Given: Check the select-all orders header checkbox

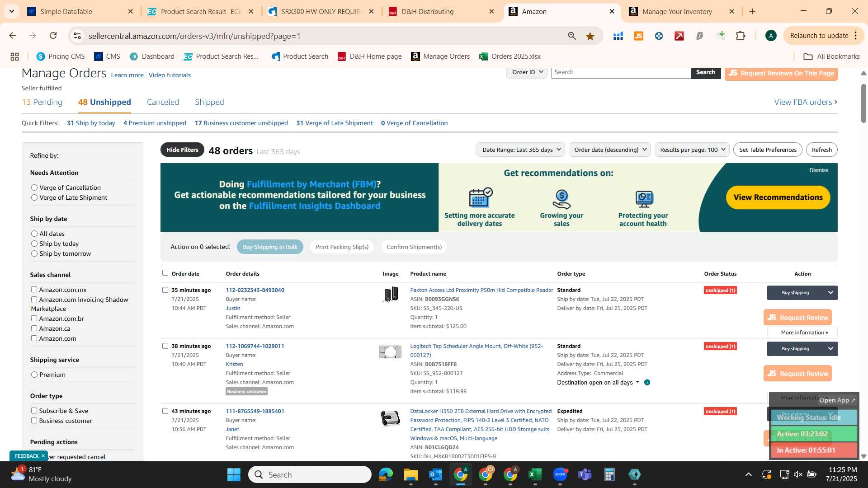Looking at the screenshot, I should point(165,272).
